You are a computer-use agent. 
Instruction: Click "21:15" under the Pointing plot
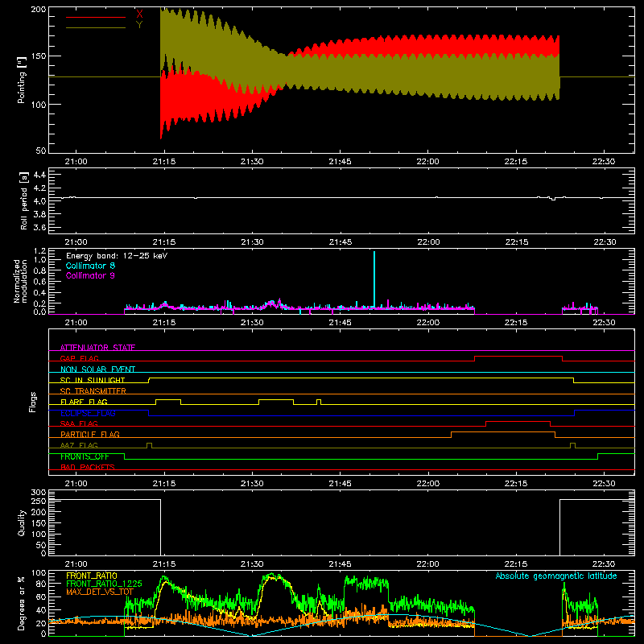click(164, 162)
